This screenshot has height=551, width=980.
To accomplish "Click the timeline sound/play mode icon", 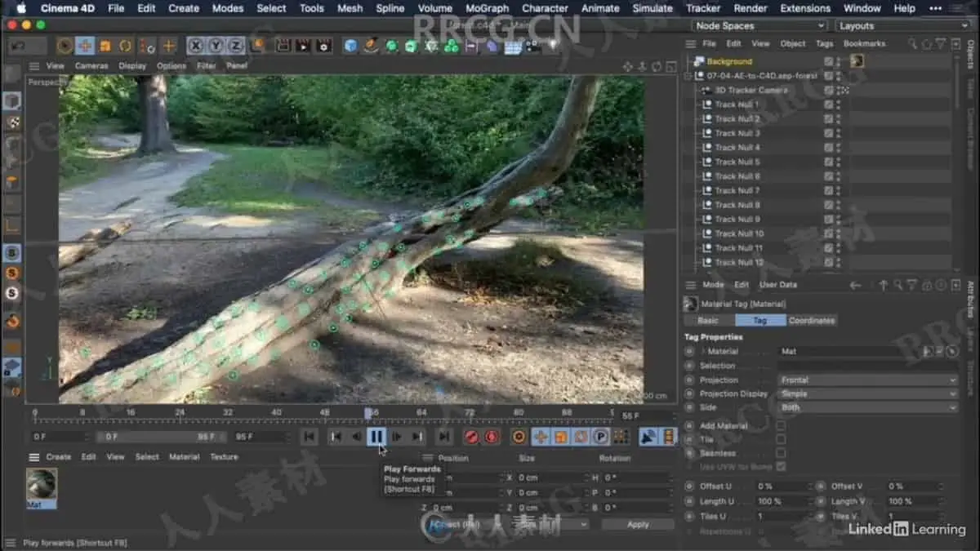I will coord(649,437).
